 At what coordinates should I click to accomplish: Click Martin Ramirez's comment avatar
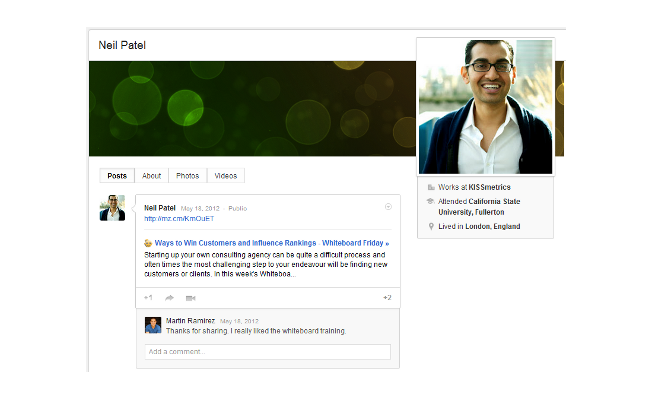pos(153,325)
